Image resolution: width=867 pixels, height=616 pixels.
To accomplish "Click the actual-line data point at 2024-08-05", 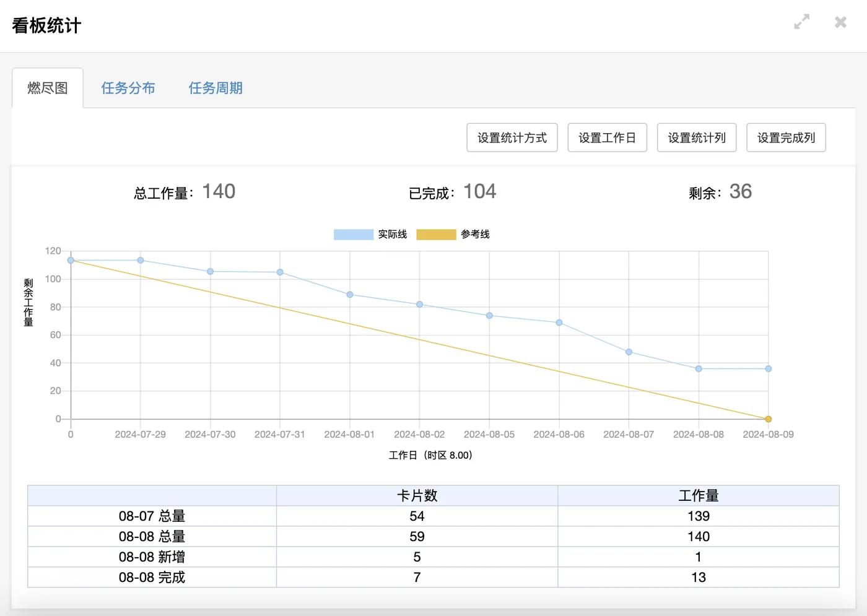I will [489, 316].
